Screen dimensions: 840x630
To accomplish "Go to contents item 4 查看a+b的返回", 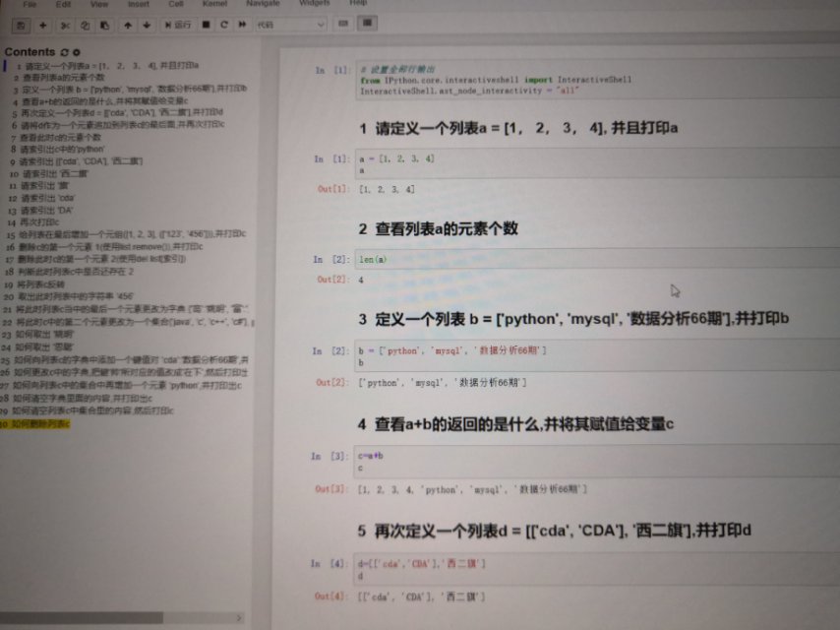I will (x=100, y=100).
